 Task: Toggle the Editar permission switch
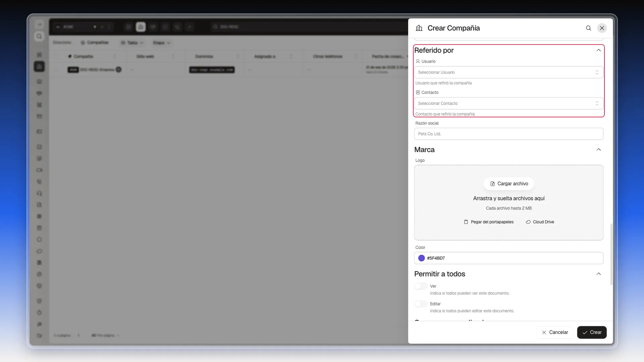[421, 304]
